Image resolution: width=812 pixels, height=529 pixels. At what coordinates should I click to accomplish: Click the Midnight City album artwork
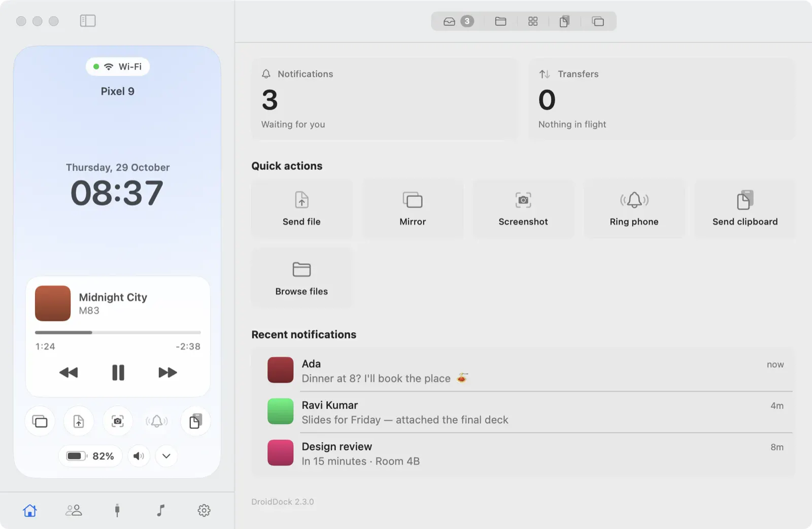tap(53, 303)
